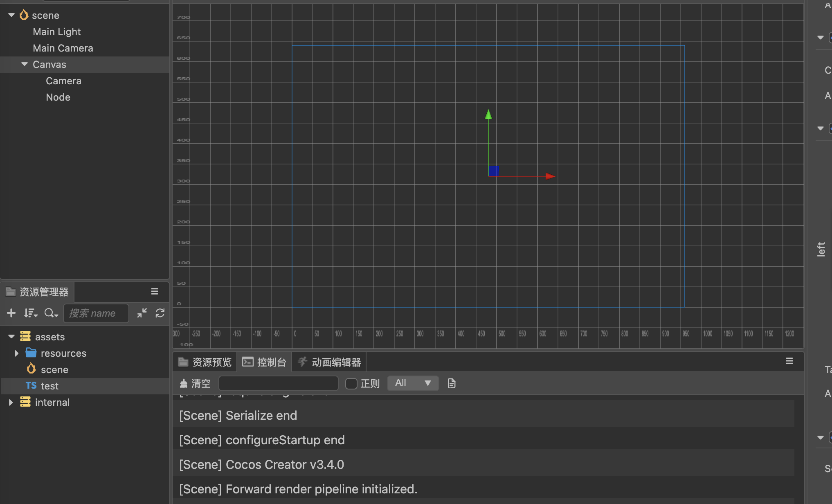Screen dimensions: 832x504
Task: Open the console log file icon
Action: click(x=452, y=383)
